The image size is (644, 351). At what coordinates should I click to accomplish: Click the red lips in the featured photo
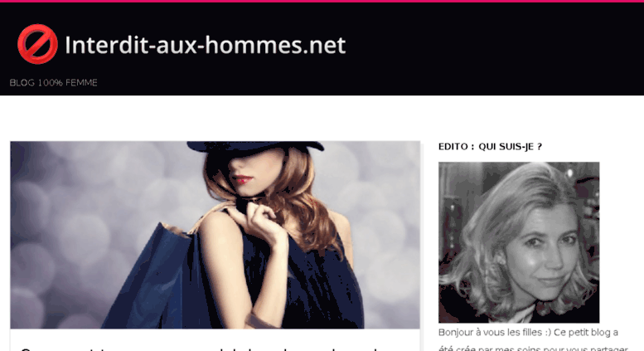pos(242,179)
